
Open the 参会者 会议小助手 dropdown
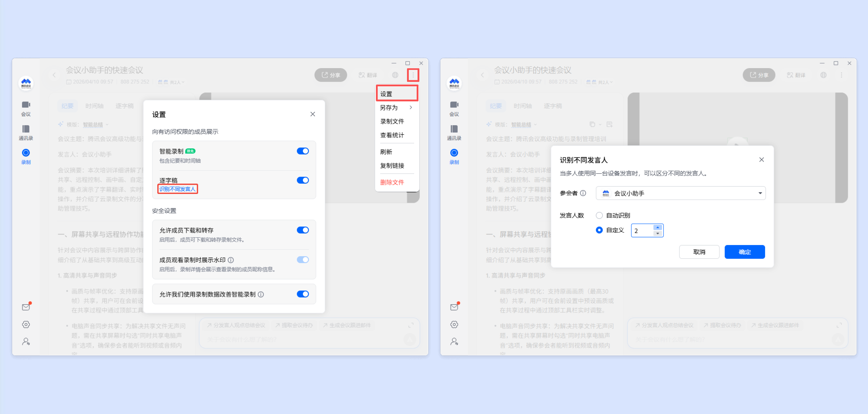click(680, 193)
